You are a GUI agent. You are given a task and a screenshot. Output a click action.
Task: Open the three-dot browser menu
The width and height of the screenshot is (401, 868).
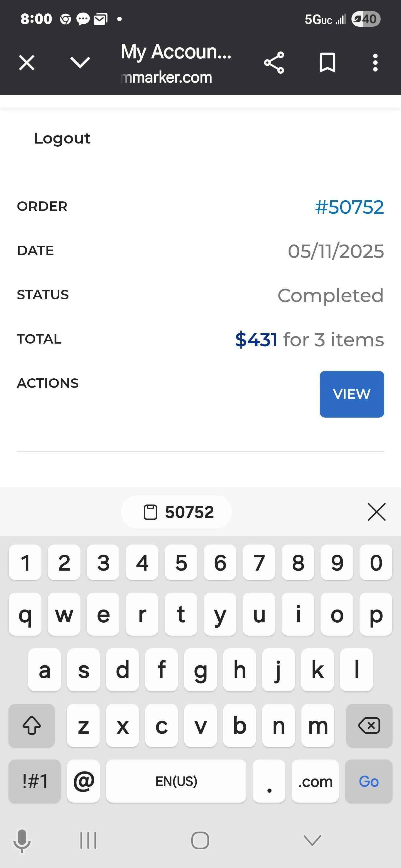coord(375,63)
